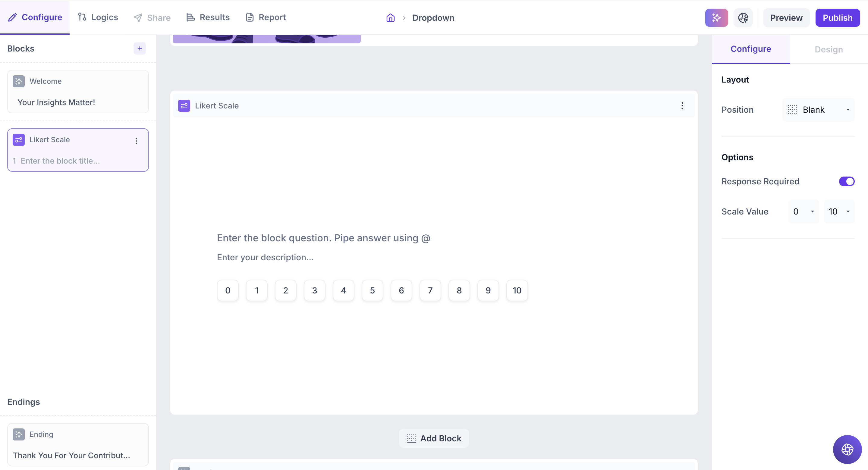
Task: Open the theme palette icon
Action: [x=743, y=18]
